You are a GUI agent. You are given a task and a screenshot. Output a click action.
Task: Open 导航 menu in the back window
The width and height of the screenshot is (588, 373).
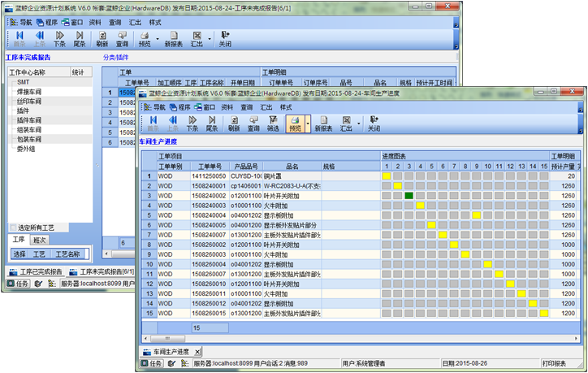(21, 23)
